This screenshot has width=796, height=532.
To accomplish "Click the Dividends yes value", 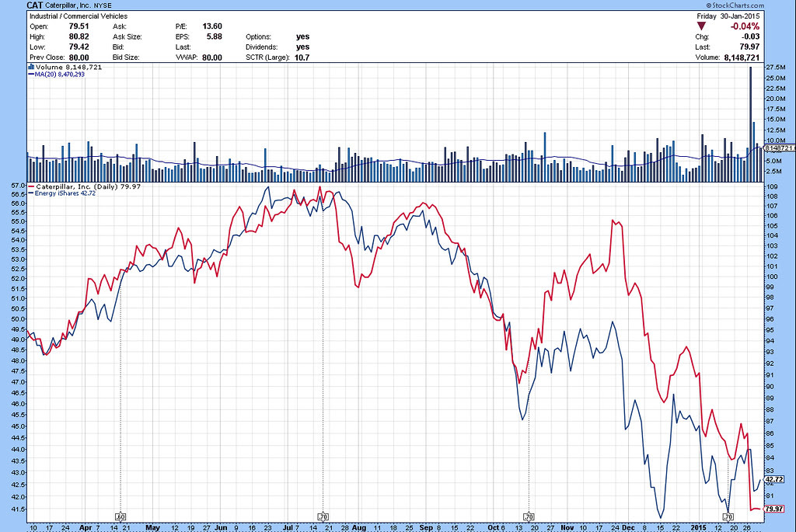I will click(x=302, y=47).
